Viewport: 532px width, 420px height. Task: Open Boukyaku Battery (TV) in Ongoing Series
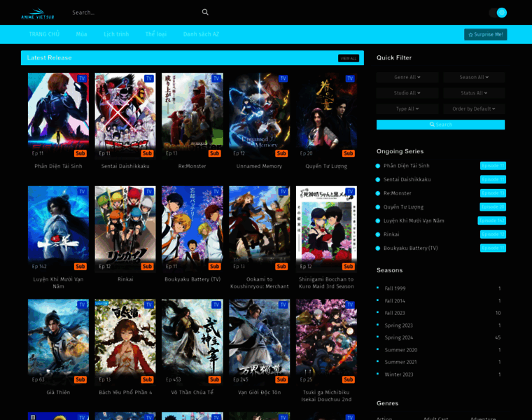coord(410,248)
